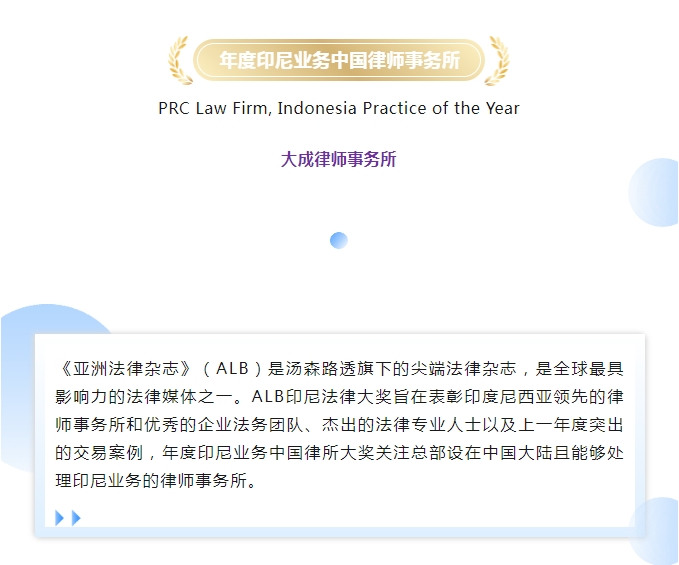Click the ALB印尼法律大奖 phrase

(312, 397)
